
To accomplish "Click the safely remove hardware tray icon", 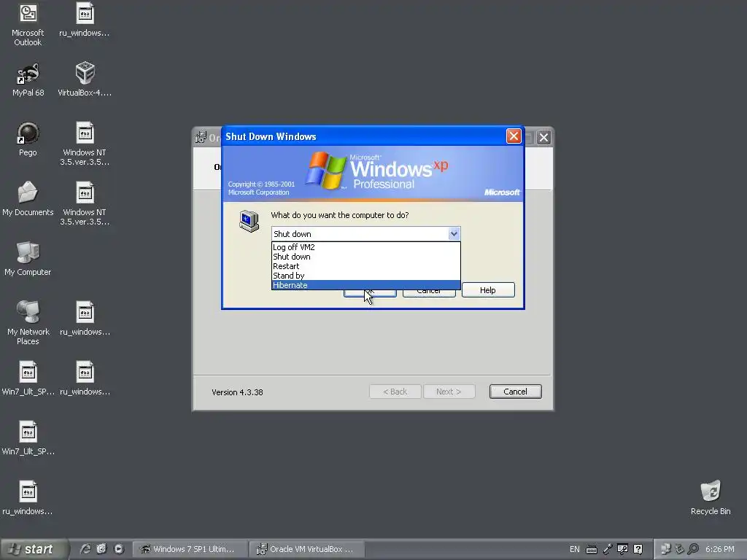I will coord(679,549).
